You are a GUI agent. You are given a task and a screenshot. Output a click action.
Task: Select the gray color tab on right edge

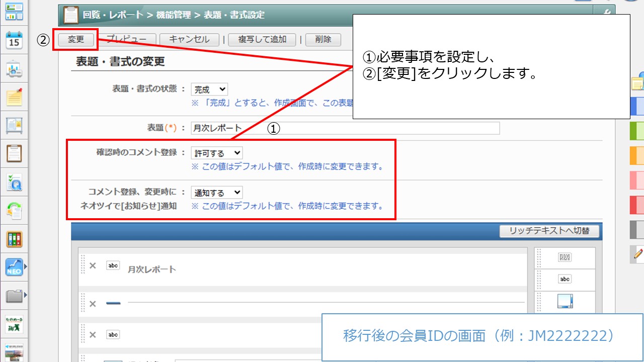[637, 229]
